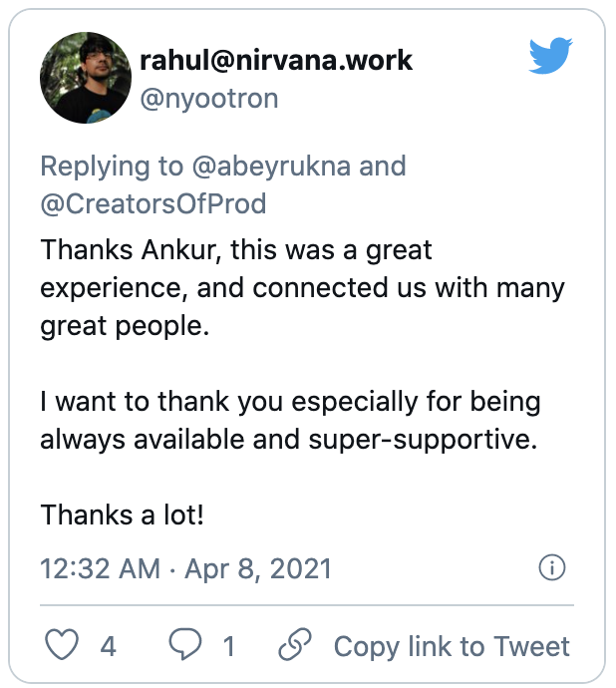Open rahul@nirvana.work display name
Viewport: 616px width, 688px height.
(276, 60)
